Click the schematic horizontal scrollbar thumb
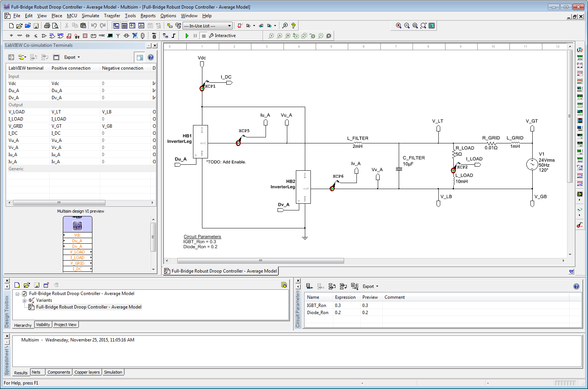 coord(261,261)
